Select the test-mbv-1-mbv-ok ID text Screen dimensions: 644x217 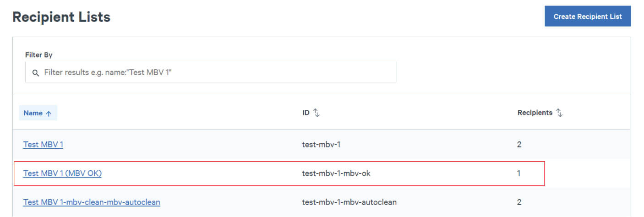click(x=336, y=173)
